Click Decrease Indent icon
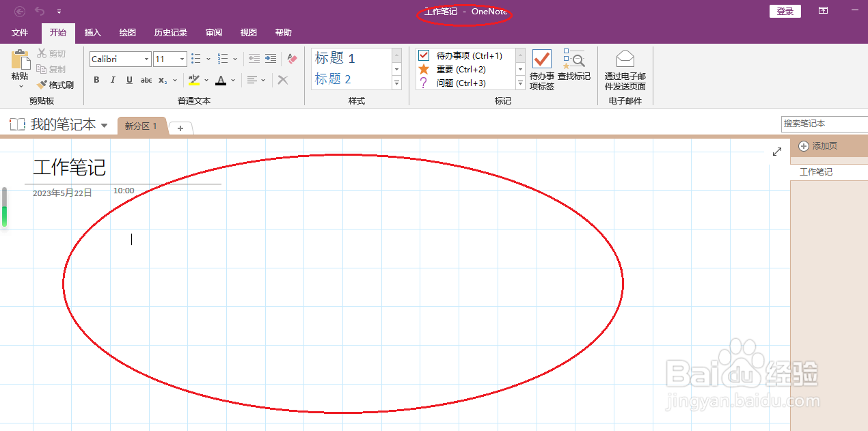Screen dimensions: 868x431 coord(254,59)
